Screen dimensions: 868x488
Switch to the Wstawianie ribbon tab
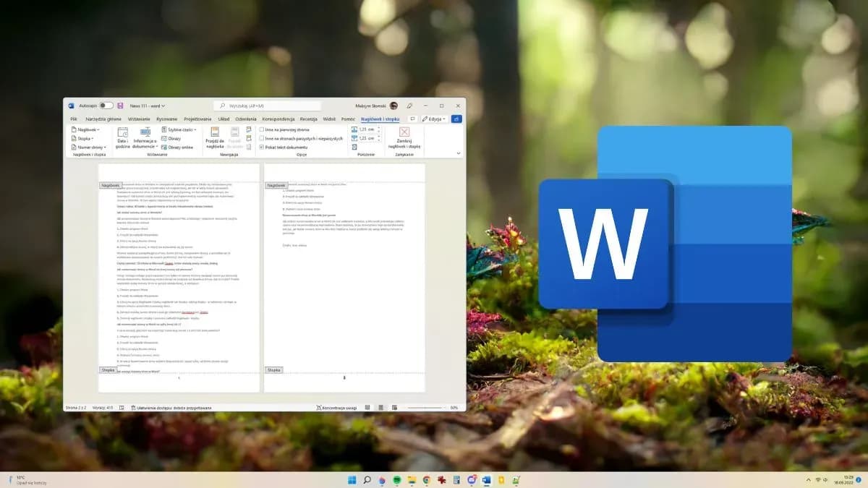tap(137, 118)
